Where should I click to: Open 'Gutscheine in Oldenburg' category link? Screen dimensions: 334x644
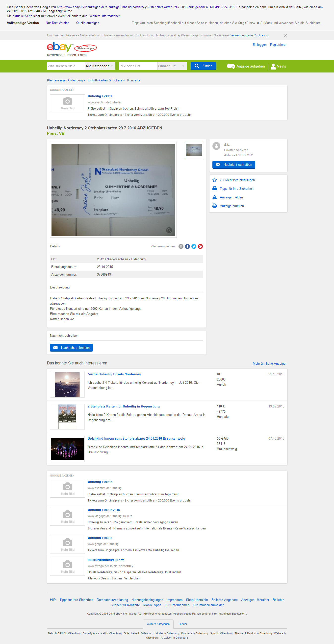pyautogui.click(x=138, y=634)
